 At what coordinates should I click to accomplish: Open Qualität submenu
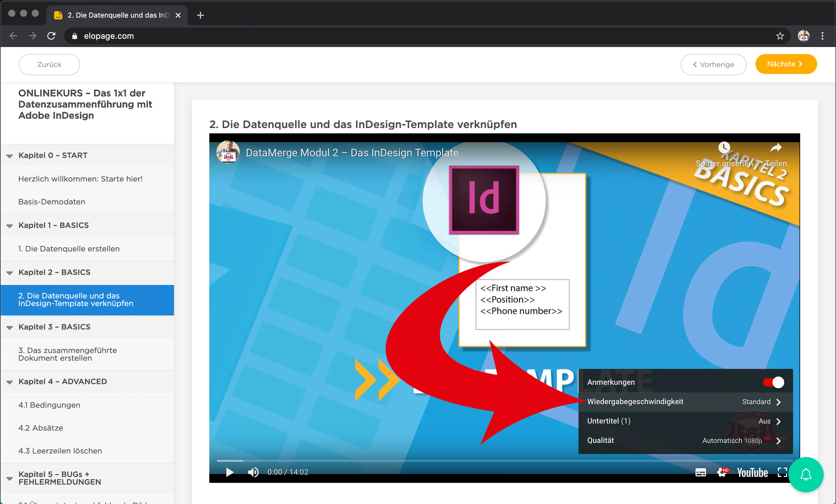coord(685,441)
